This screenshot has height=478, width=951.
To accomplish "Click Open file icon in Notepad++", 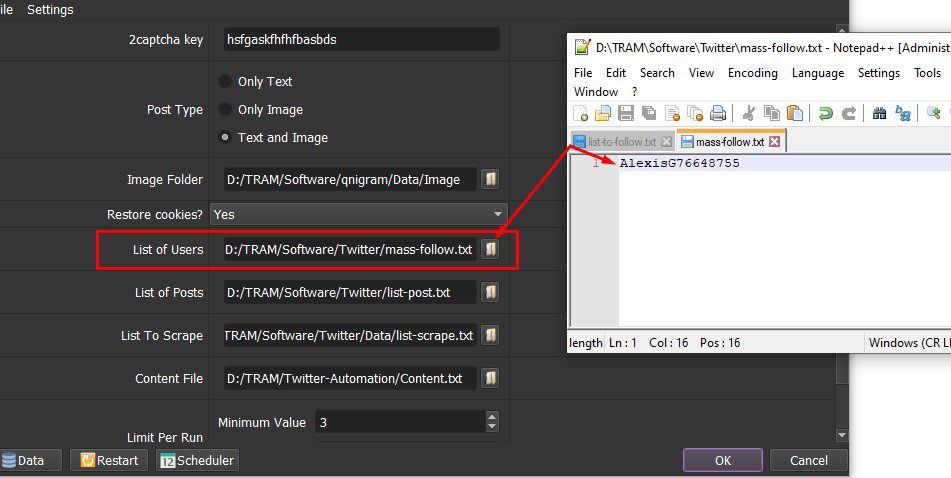I will click(603, 113).
